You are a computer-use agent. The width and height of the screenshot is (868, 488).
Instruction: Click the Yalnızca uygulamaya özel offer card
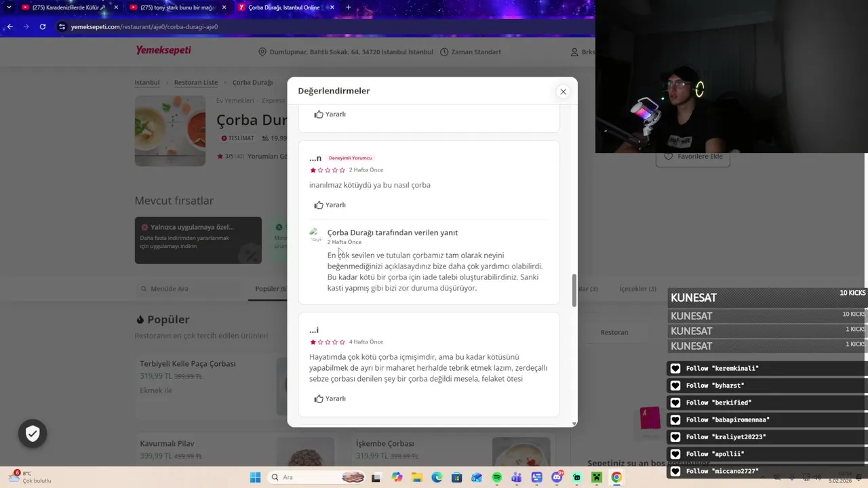(198, 240)
